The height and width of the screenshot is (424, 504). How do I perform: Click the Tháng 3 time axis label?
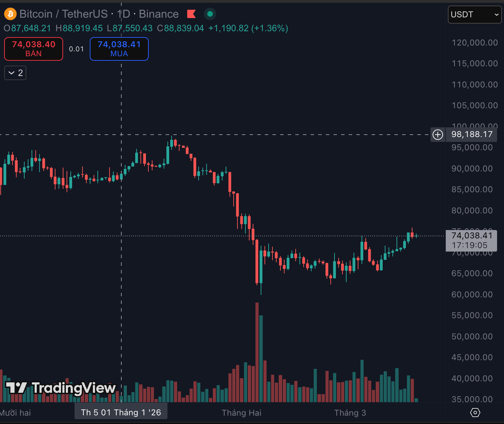[x=350, y=413]
